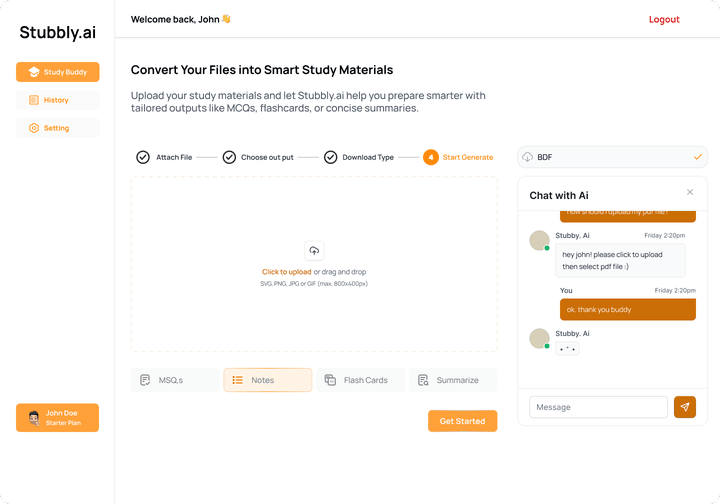720x504 pixels.
Task: Click the upload cloud icon in the drop zone
Action: click(x=314, y=251)
